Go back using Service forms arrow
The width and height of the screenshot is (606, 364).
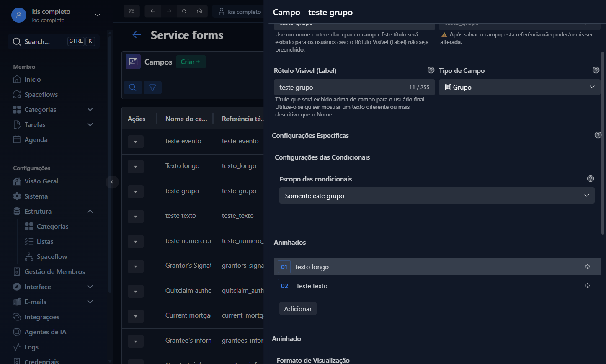point(137,35)
